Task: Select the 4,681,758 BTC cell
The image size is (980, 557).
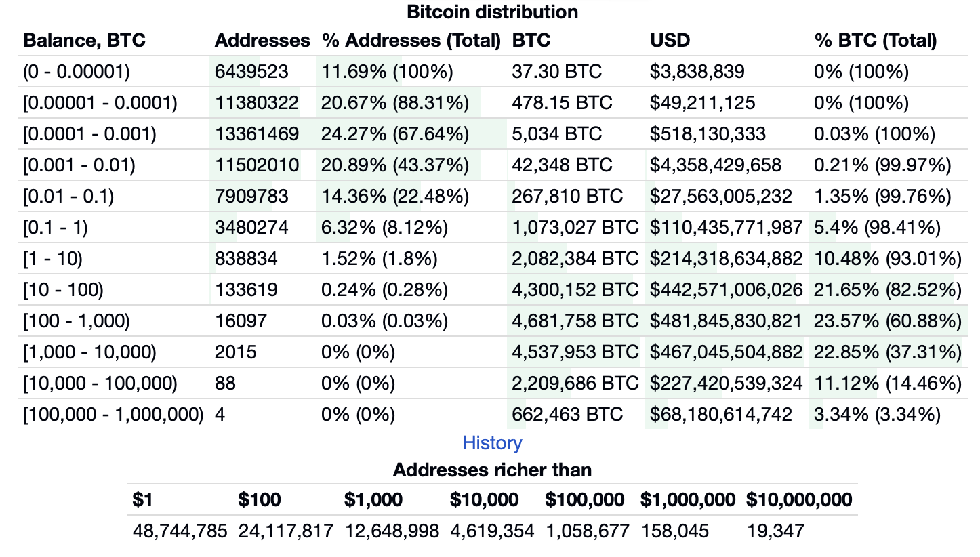Action: coord(575,321)
